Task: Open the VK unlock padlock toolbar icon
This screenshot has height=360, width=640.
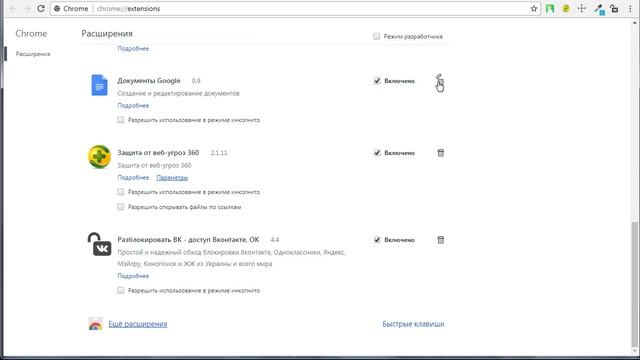Action: pyautogui.click(x=614, y=9)
